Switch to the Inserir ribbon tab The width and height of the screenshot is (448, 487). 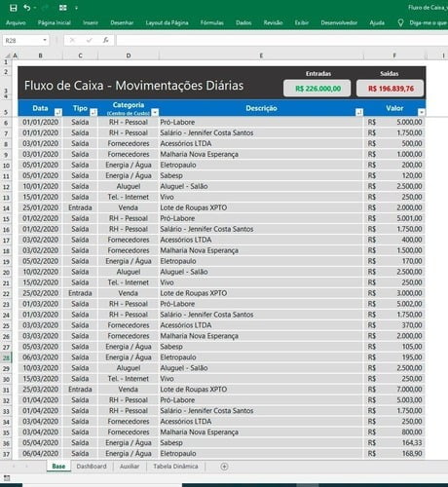[x=91, y=22]
